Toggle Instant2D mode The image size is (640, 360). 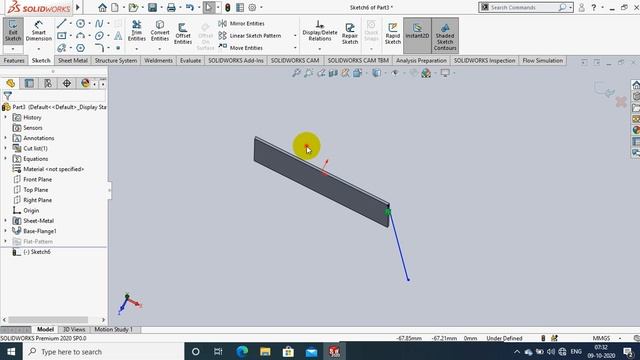(417, 35)
